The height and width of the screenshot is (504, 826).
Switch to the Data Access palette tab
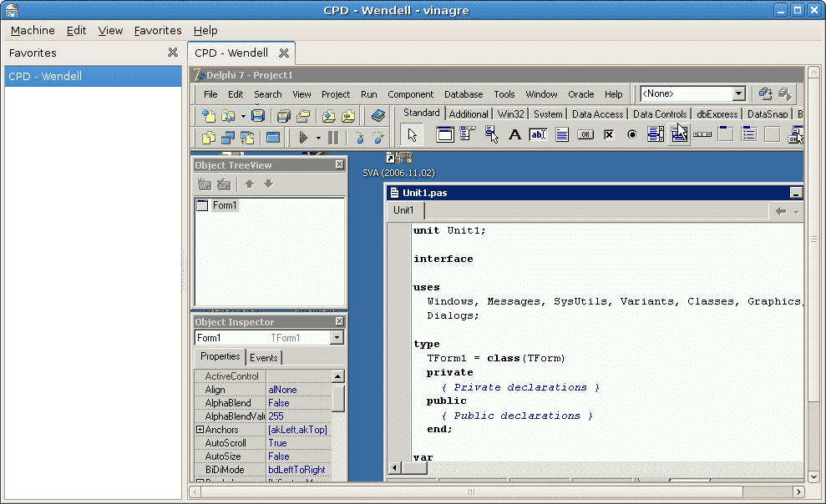(x=597, y=113)
